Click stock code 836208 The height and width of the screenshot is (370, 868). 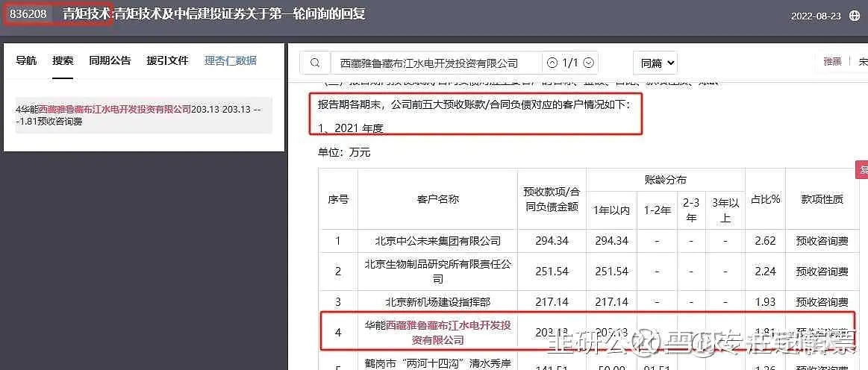[28, 14]
